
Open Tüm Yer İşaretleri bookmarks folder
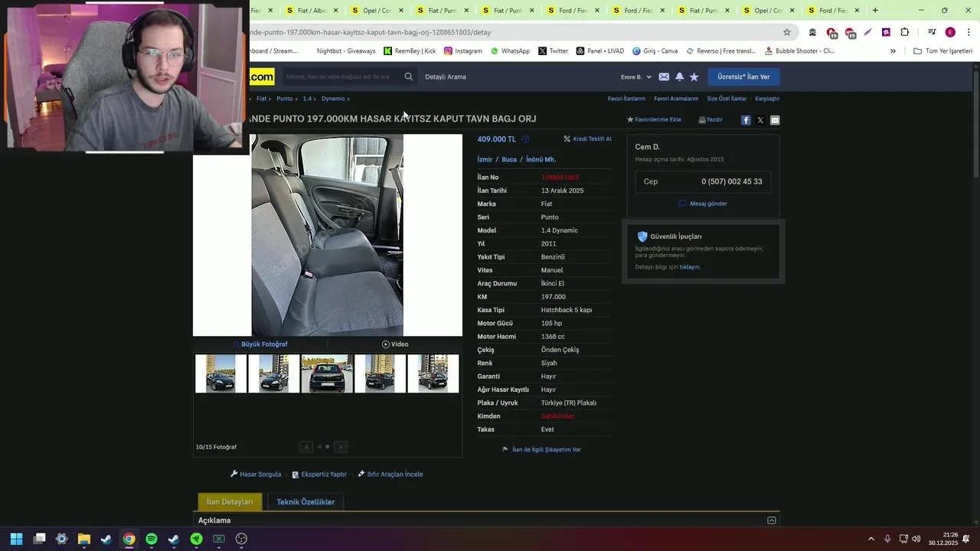pyautogui.click(x=942, y=51)
